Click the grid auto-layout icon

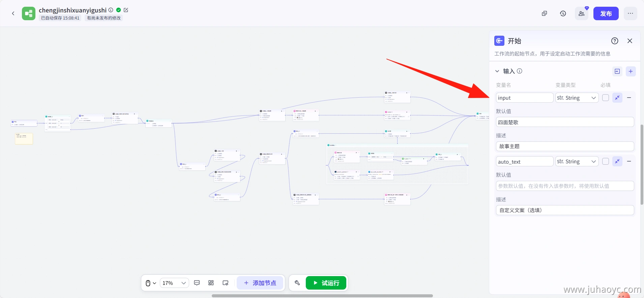[211, 283]
